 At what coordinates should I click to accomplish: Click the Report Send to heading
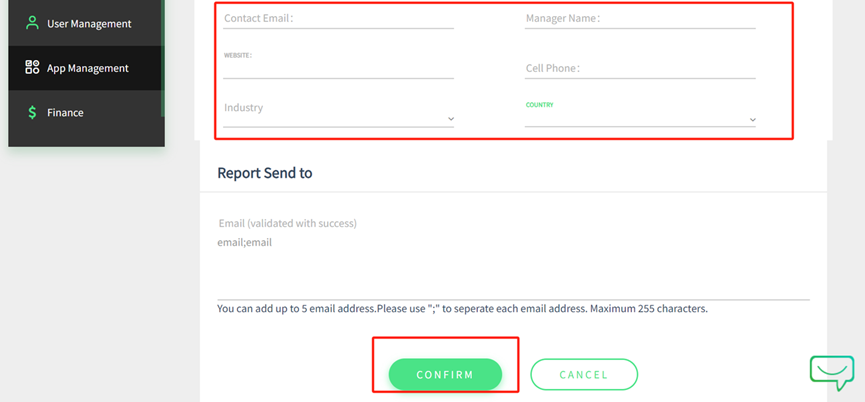265,173
